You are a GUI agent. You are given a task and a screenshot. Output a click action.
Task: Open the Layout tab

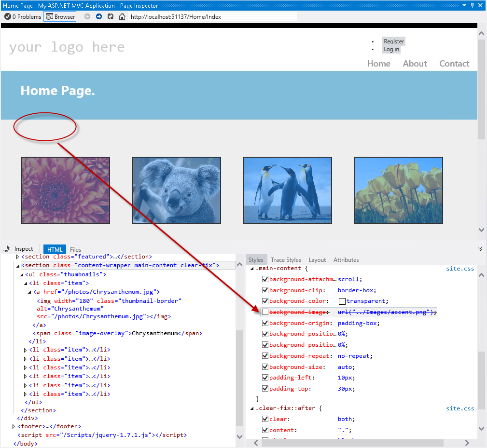coord(317,259)
